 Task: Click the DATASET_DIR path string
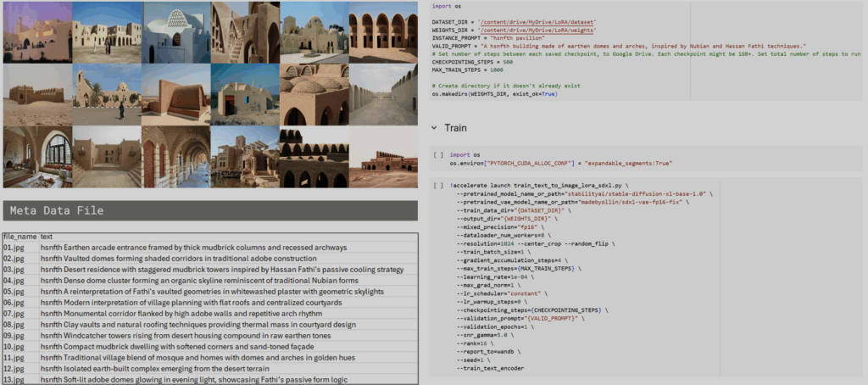pyautogui.click(x=536, y=21)
